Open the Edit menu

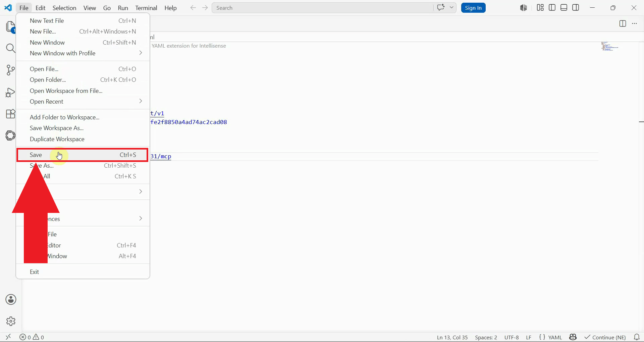40,8
